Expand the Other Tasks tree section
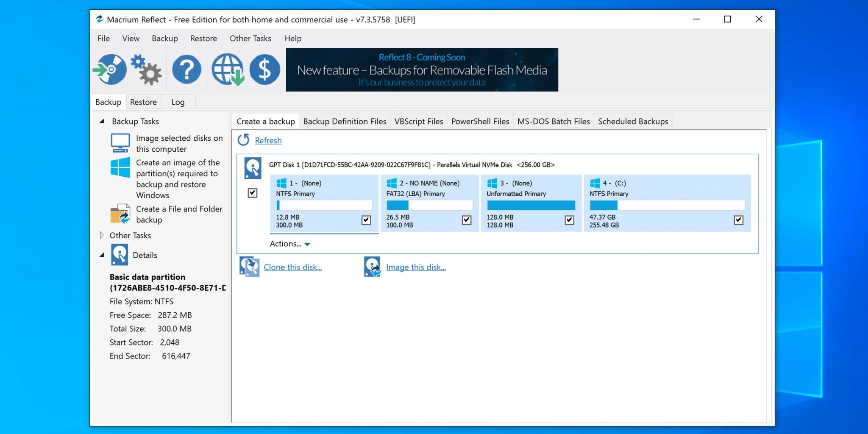This screenshot has height=434, width=868. (x=102, y=235)
